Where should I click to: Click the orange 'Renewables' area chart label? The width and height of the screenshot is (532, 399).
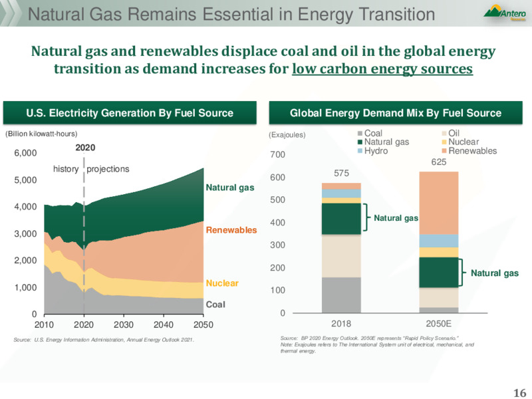231,230
